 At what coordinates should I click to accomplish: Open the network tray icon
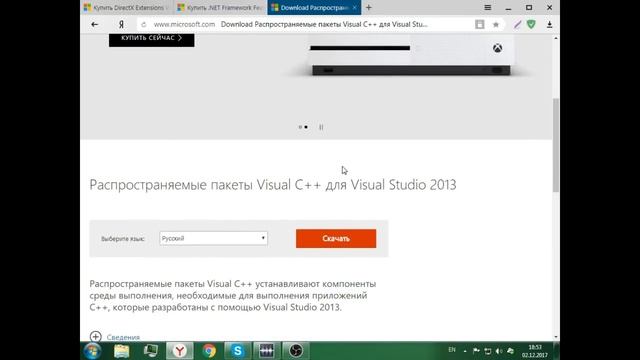click(x=488, y=351)
